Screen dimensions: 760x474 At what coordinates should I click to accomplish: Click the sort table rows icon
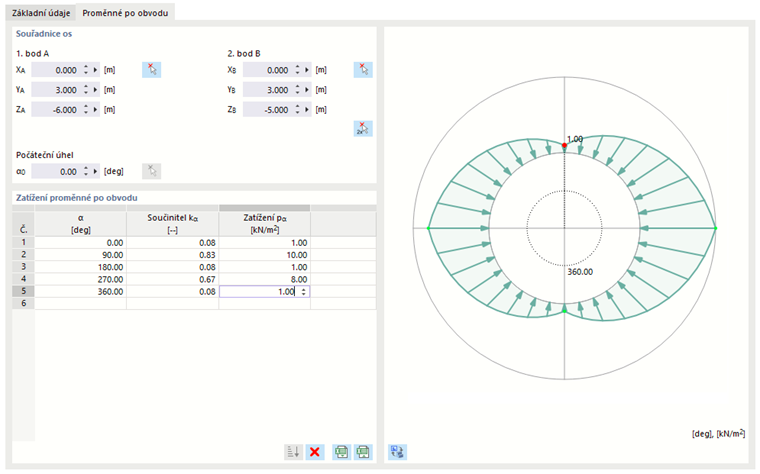[x=293, y=452]
